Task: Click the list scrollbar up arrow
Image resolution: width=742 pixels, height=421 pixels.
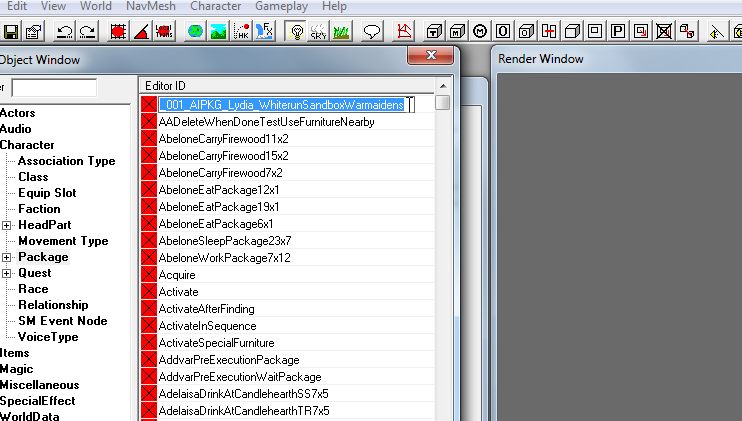Action: [443, 86]
